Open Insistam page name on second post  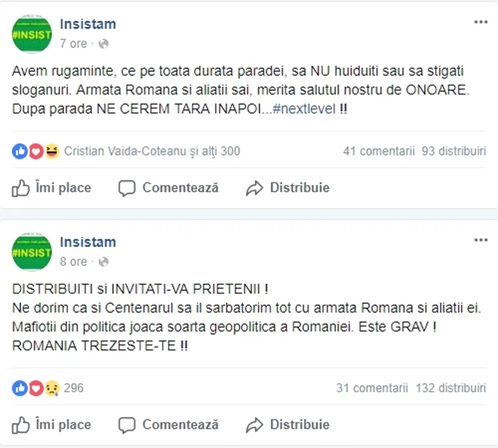tap(88, 242)
